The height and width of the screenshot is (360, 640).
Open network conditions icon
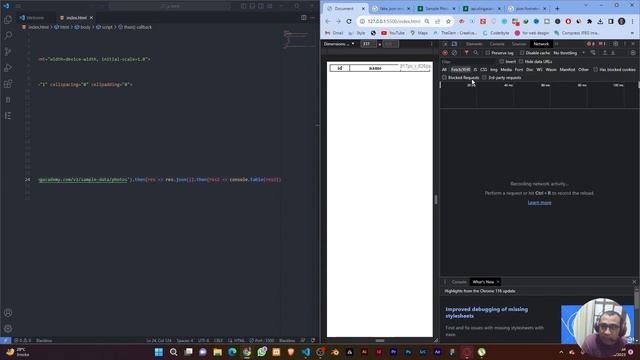click(x=593, y=53)
